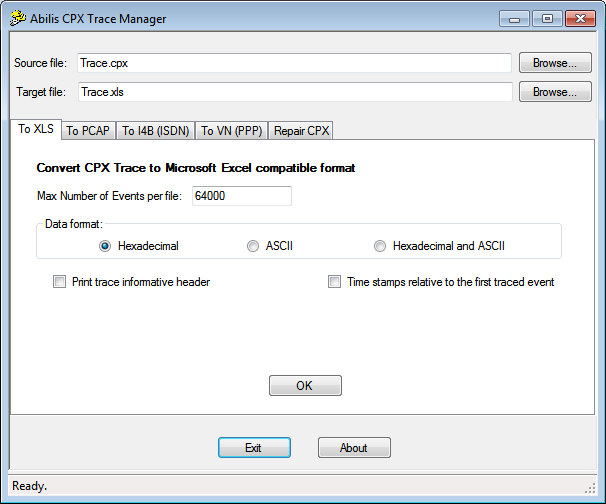Click the Target file text field

tap(294, 92)
